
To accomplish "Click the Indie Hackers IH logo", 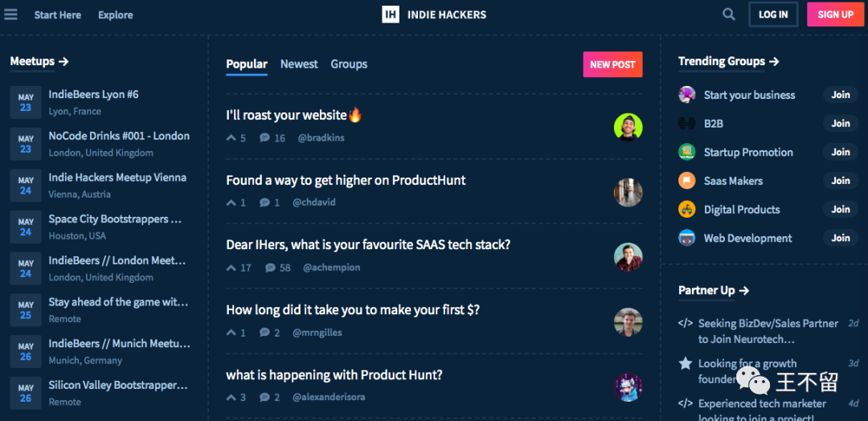I will pos(391,14).
